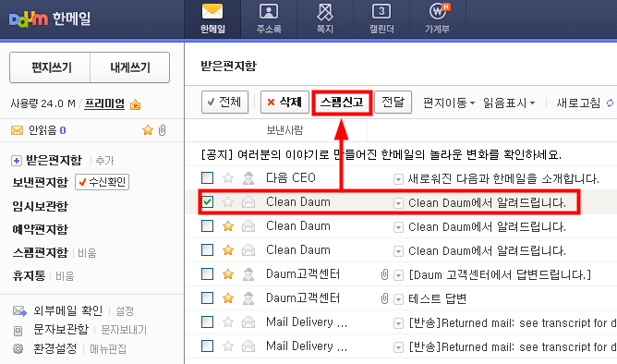Open the 편지이동 move mail dropdown
The width and height of the screenshot is (617, 364).
click(449, 103)
